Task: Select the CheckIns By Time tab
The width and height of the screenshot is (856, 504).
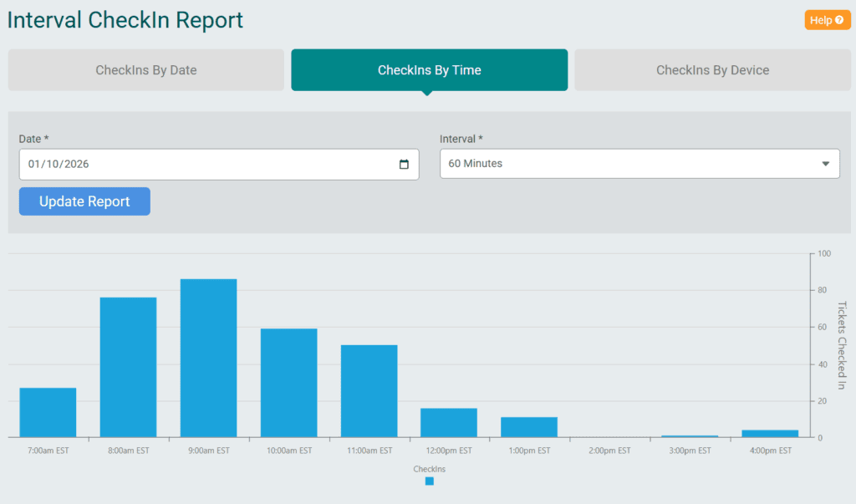Action: (x=429, y=70)
